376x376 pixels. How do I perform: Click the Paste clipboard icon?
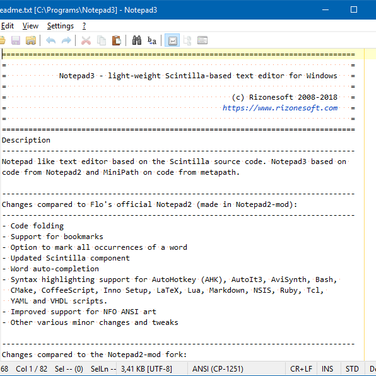coord(116,41)
